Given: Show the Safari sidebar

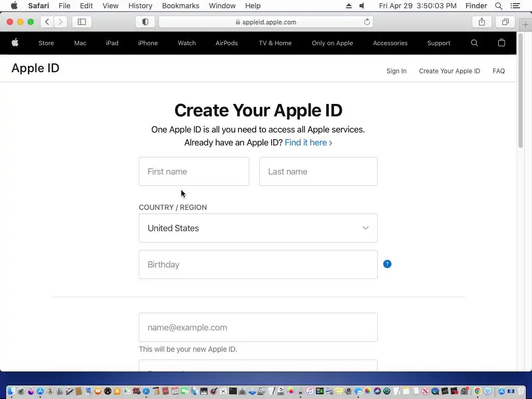Looking at the screenshot, I should pos(82,22).
